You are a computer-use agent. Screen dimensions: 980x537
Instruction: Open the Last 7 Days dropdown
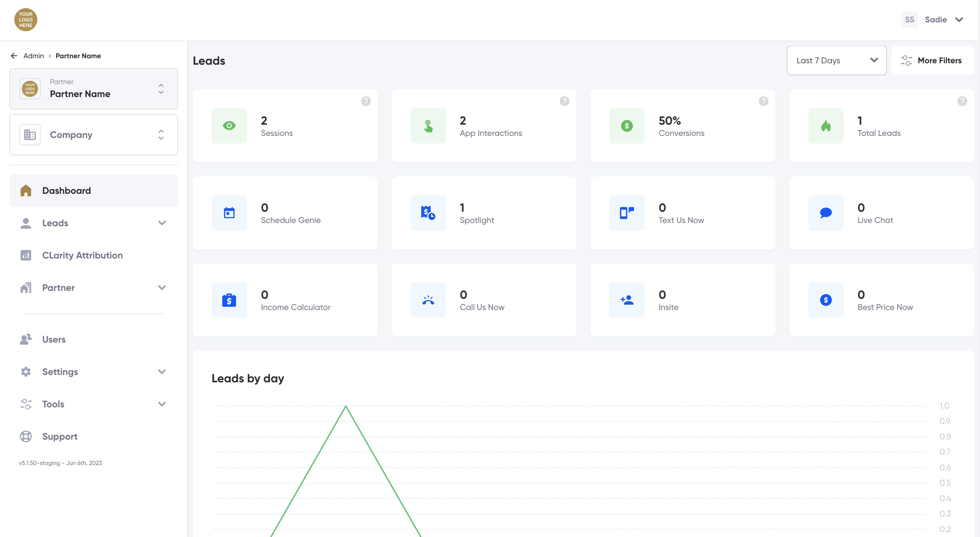coord(836,61)
